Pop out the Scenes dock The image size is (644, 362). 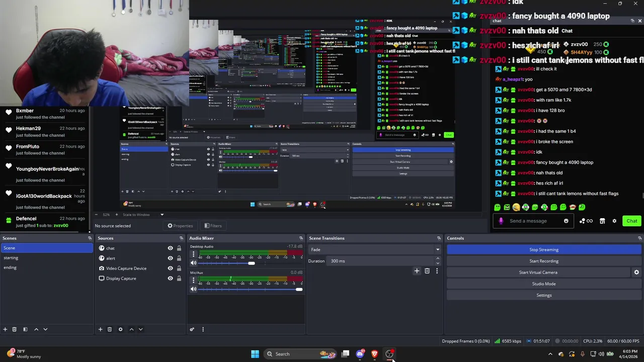(x=90, y=238)
